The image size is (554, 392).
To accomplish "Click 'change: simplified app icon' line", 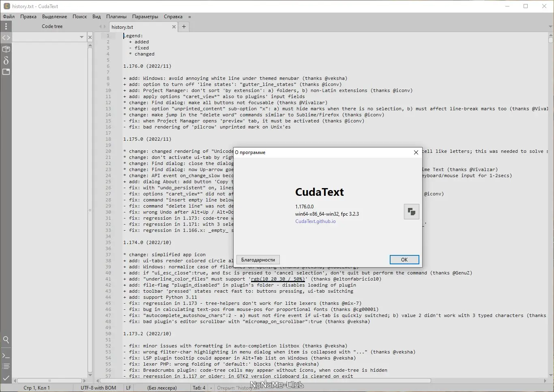I will point(164,255).
